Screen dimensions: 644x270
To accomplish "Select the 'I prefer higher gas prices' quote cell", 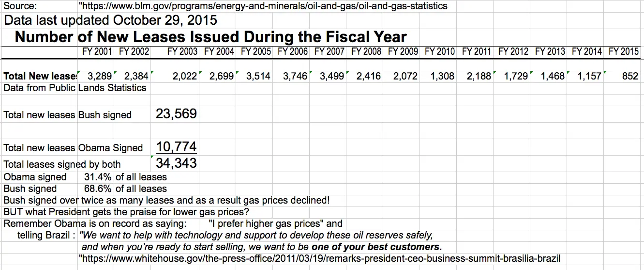I will click(276, 223).
